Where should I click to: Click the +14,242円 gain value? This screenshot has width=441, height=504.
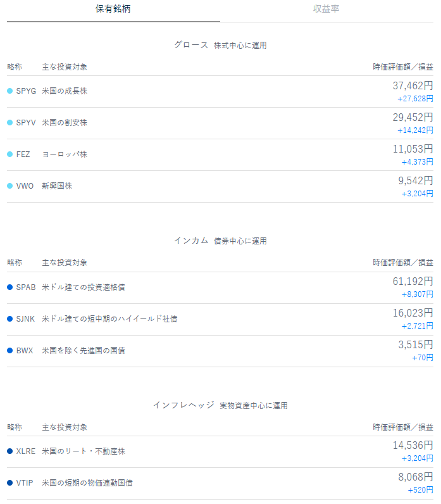coord(415,130)
